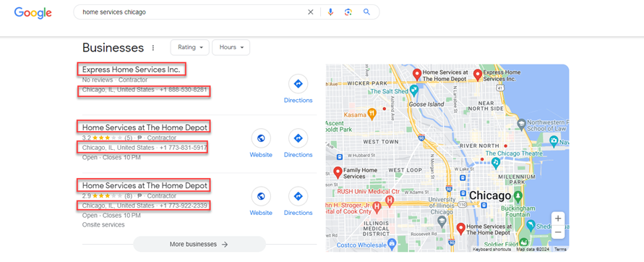Open Website for Home Depot 773-831-5917 listing
Viewport: 644px width, 262px height.
[261, 143]
